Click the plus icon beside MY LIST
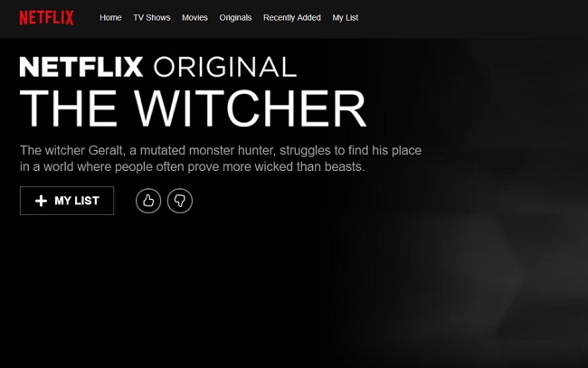 pyautogui.click(x=42, y=201)
